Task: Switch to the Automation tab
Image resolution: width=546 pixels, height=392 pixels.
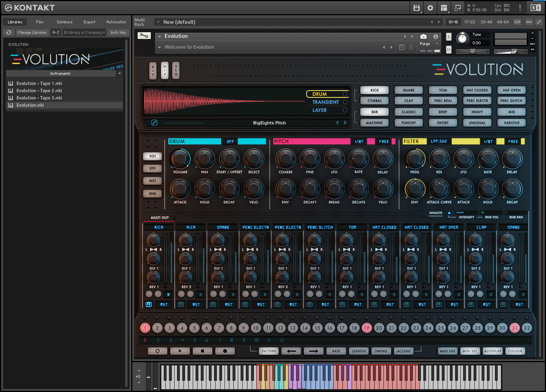Action: 116,22
